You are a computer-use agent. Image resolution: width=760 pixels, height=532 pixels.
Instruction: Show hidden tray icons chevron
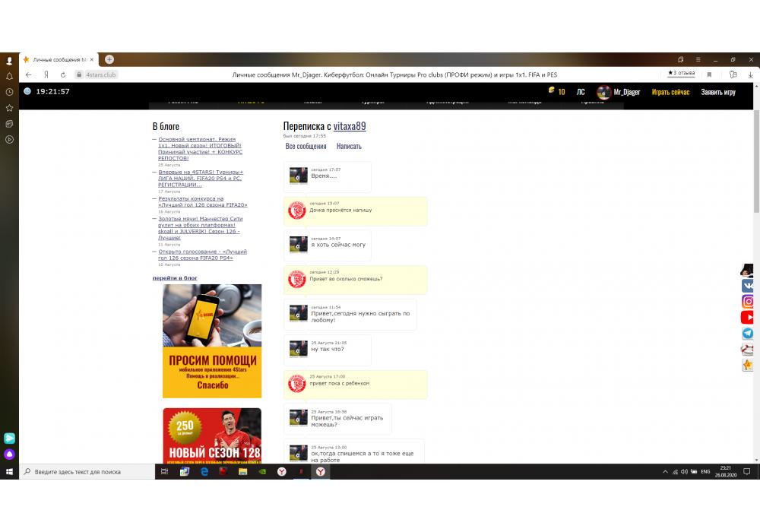665,471
